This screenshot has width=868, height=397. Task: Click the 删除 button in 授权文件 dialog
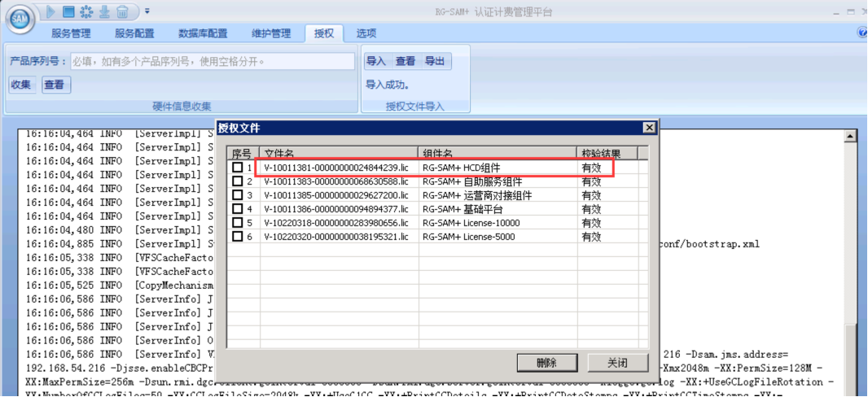(546, 363)
